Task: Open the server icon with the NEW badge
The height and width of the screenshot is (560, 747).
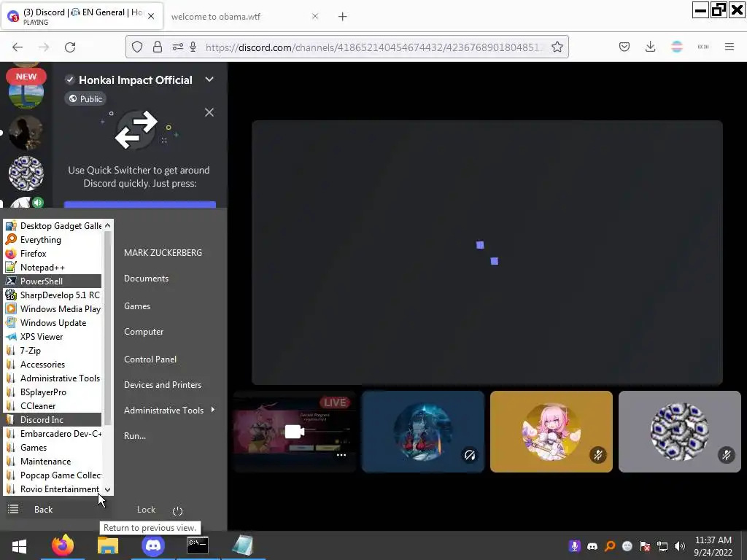Action: click(26, 90)
